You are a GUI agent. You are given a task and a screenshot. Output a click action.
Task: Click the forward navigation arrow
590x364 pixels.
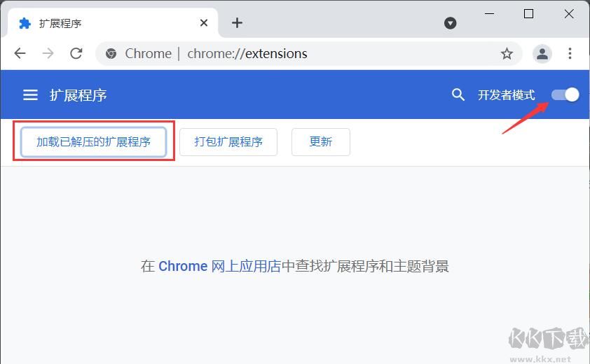[x=48, y=53]
